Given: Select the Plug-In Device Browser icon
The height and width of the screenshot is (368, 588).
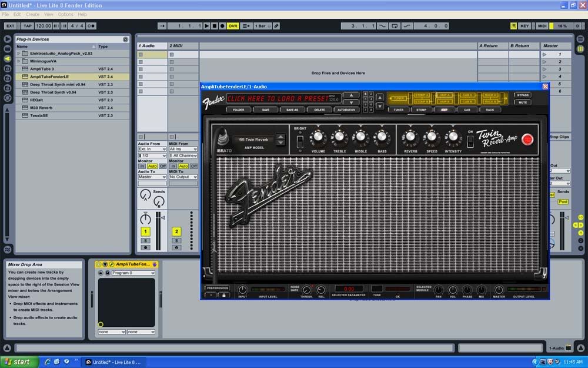Looking at the screenshot, I should 8,58.
